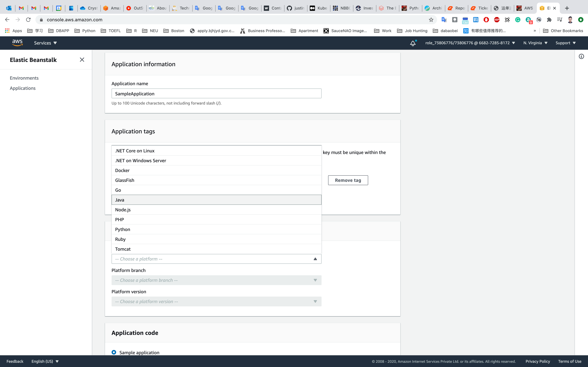
Task: Click the AWS logo home icon
Action: pyautogui.click(x=17, y=43)
